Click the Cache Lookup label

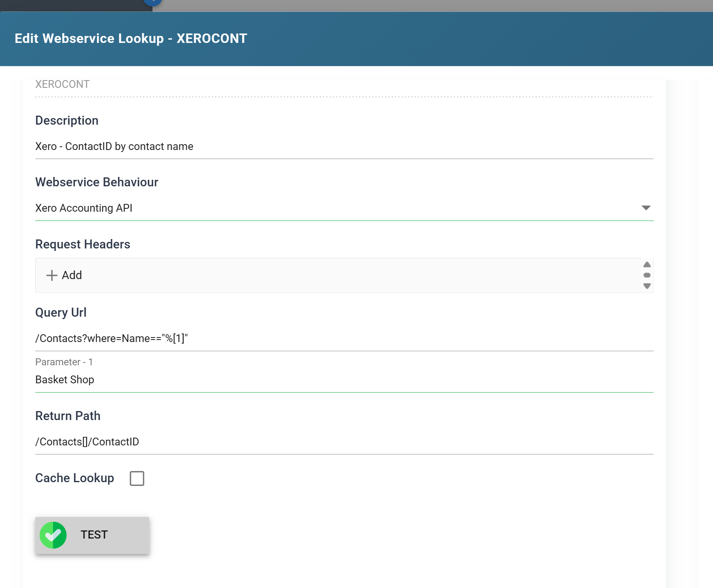tap(74, 478)
